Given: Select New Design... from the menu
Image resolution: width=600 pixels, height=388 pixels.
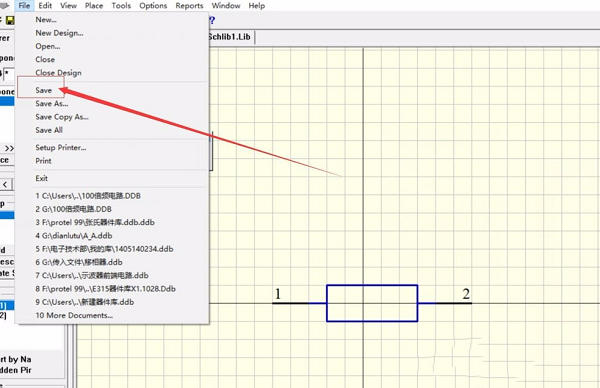Looking at the screenshot, I should pyautogui.click(x=59, y=33).
